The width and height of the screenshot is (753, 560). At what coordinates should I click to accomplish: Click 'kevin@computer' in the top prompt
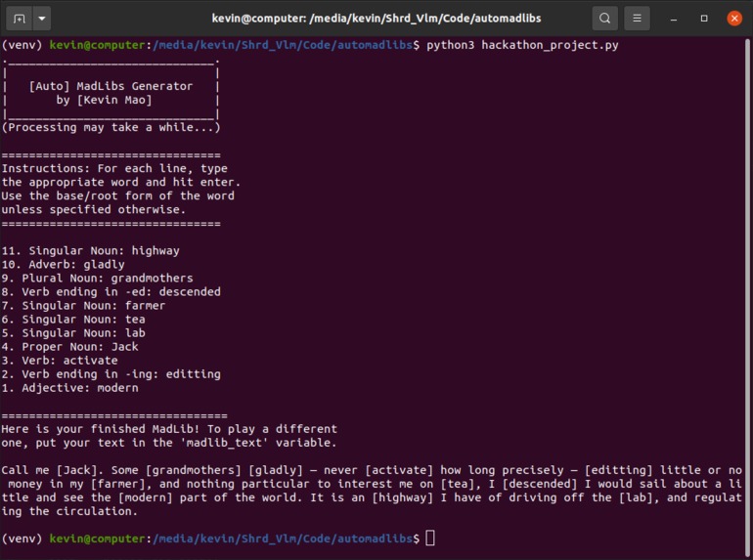coord(98,45)
